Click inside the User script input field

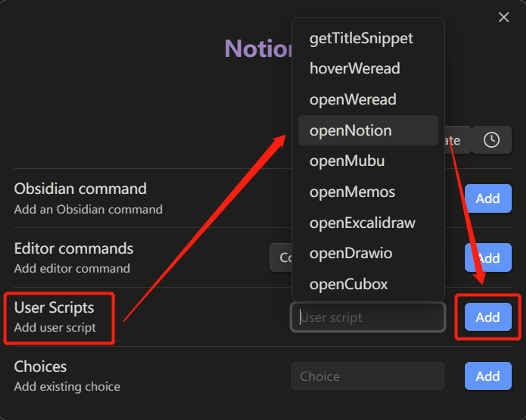pyautogui.click(x=368, y=317)
